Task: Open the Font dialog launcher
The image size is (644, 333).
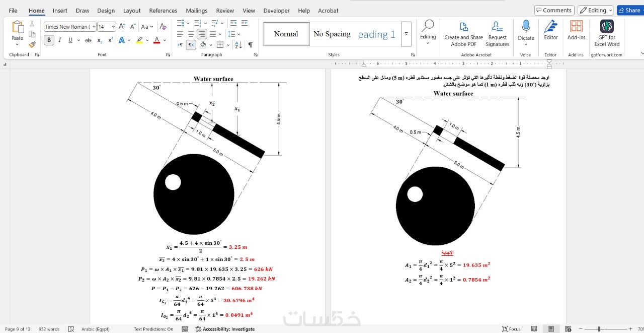Action: click(168, 55)
